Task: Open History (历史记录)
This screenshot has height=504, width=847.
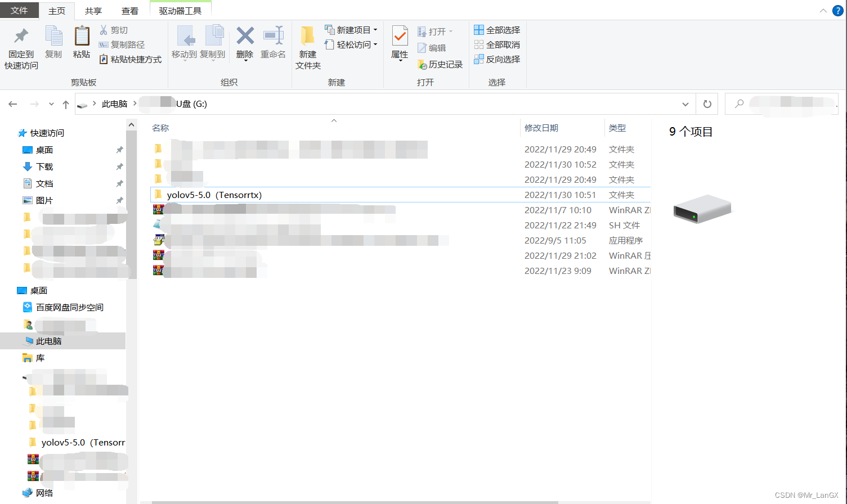Action: click(440, 65)
